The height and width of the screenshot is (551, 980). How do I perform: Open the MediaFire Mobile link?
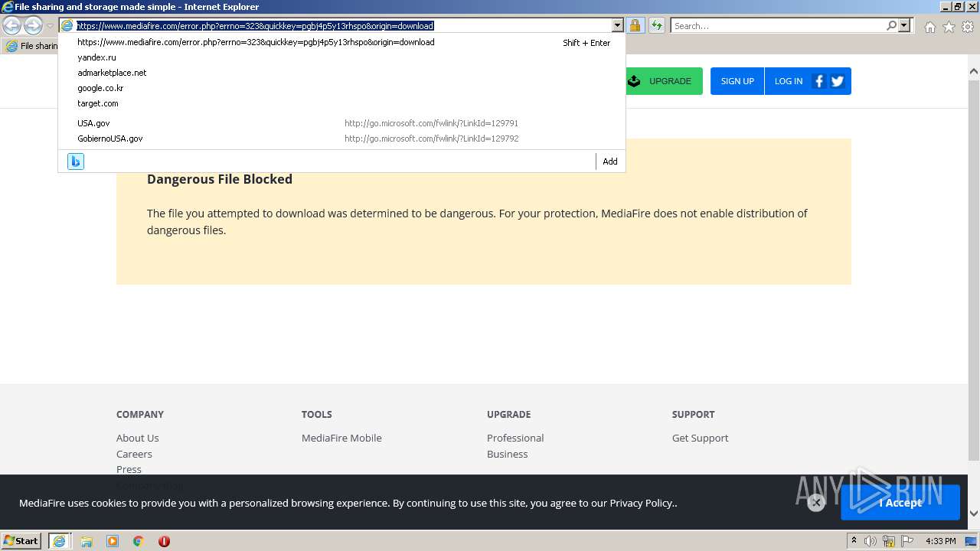coord(341,438)
